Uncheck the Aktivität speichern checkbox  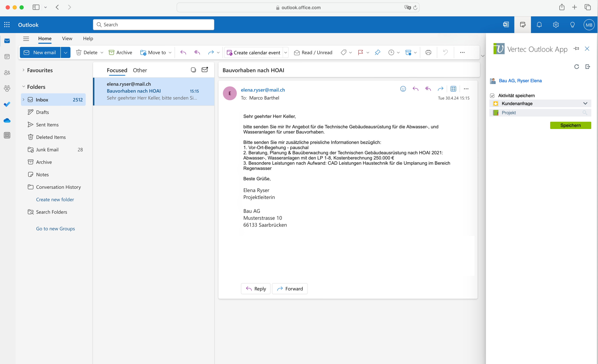[x=492, y=96]
